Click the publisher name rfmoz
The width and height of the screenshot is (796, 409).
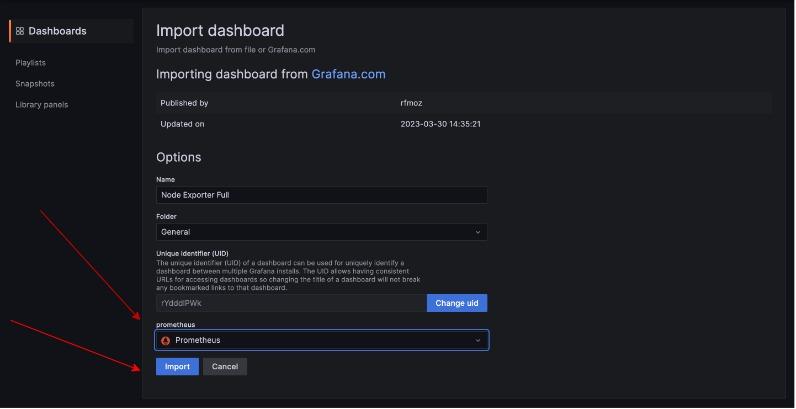click(411, 103)
